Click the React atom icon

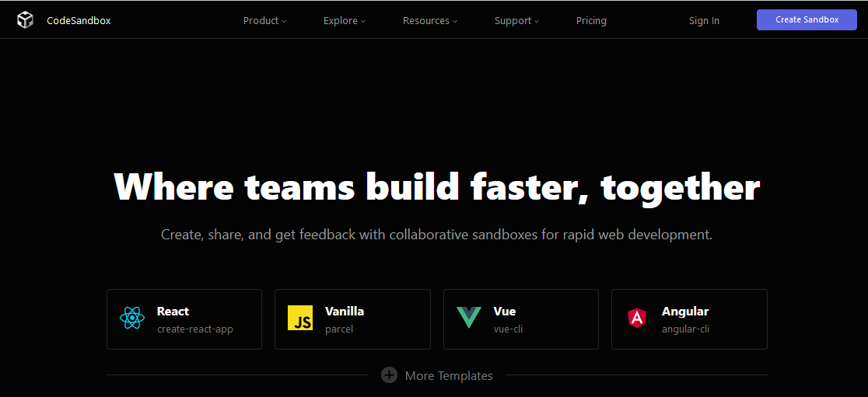(131, 318)
